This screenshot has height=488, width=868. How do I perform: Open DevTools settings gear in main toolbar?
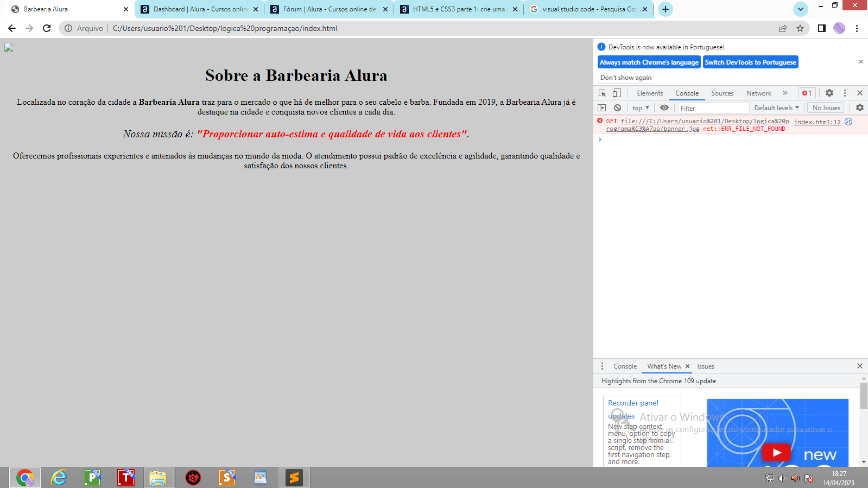pyautogui.click(x=829, y=93)
